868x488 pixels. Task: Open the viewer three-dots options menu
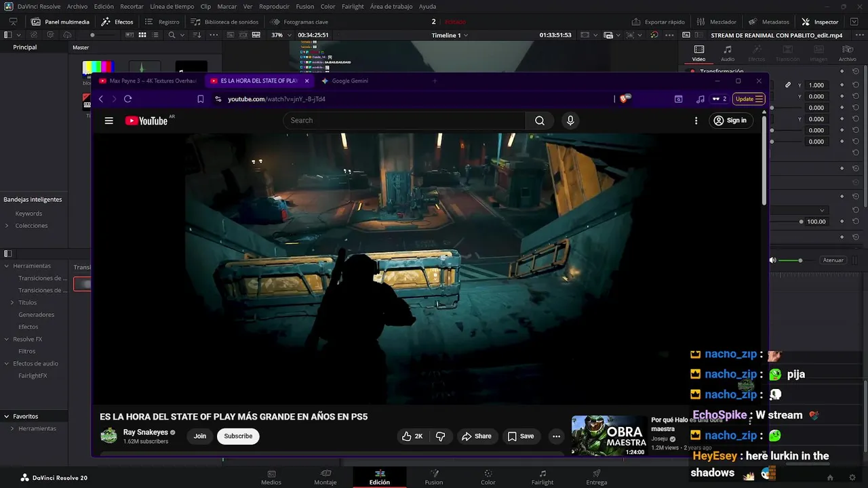(x=670, y=35)
